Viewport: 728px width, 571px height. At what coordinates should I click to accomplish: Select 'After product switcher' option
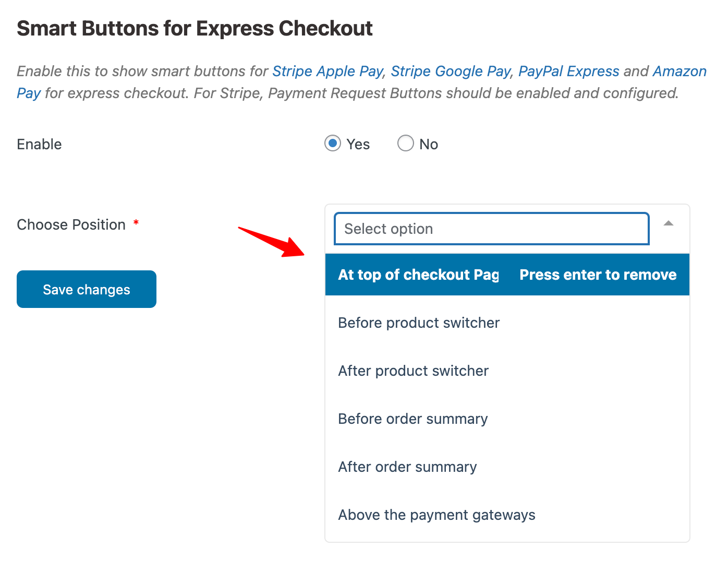413,371
